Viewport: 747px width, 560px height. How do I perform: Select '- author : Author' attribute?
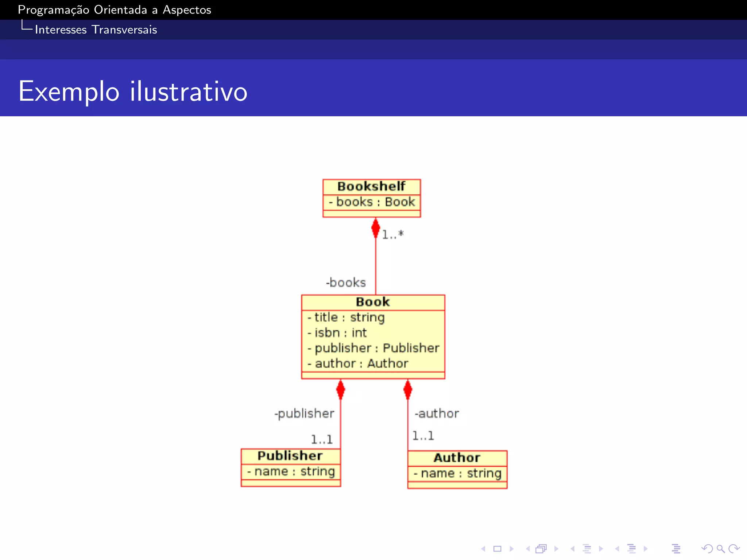tap(357, 363)
